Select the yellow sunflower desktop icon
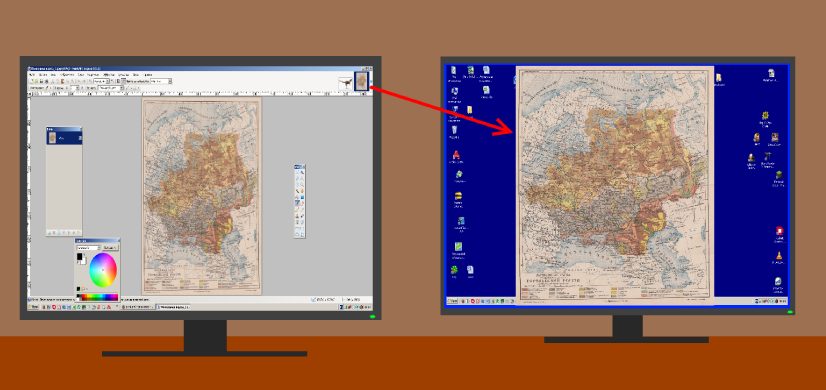Image resolution: width=826 pixels, height=390 pixels. pyautogui.click(x=765, y=115)
